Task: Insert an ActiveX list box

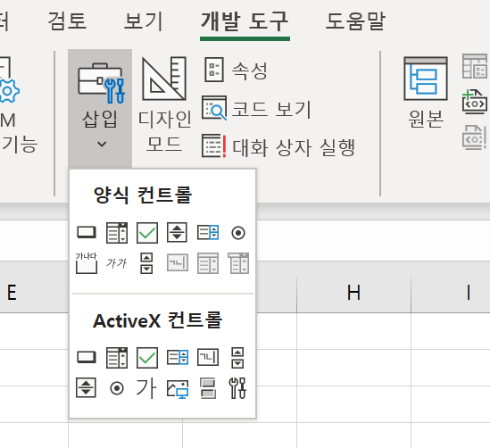Action: click(x=178, y=357)
